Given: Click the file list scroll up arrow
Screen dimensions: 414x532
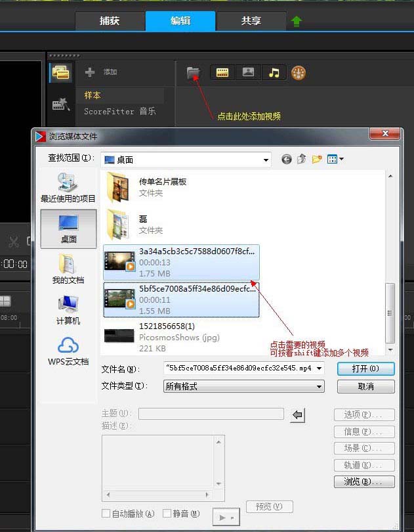Looking at the screenshot, I should 390,176.
